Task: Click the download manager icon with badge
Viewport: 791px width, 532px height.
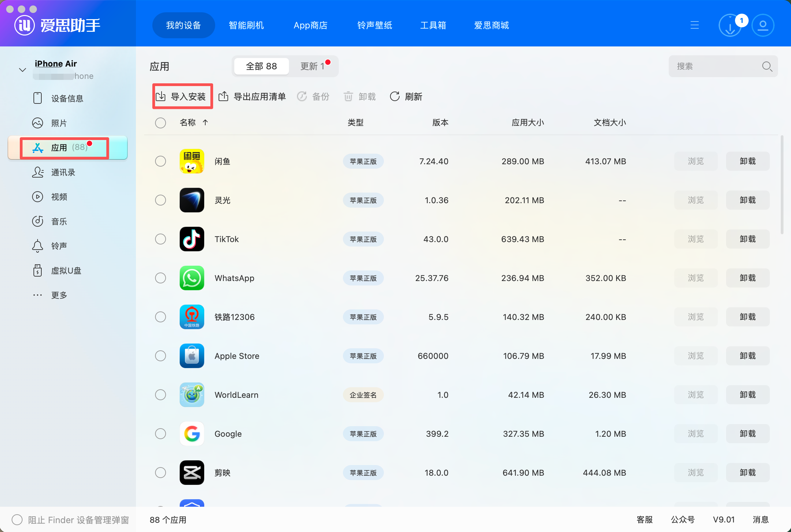Action: [730, 26]
